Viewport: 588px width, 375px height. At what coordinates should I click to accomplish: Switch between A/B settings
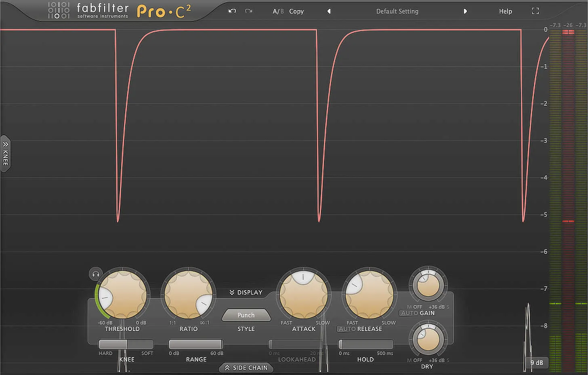pos(278,11)
